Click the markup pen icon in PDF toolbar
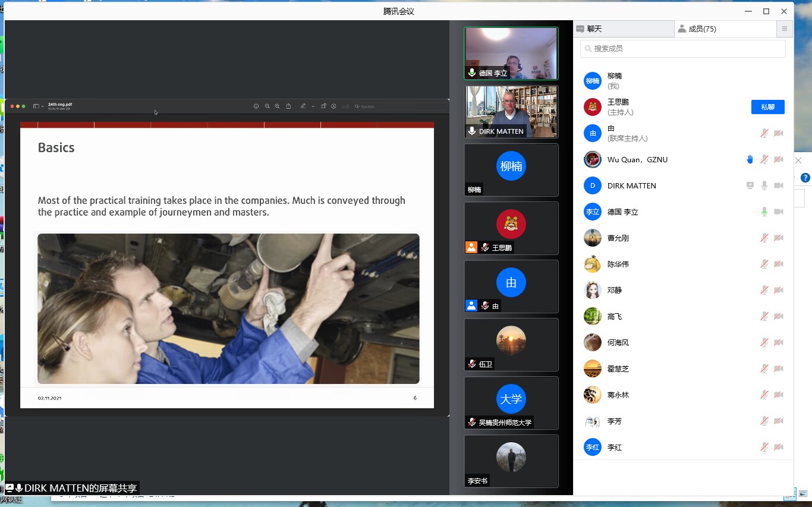 (303, 106)
